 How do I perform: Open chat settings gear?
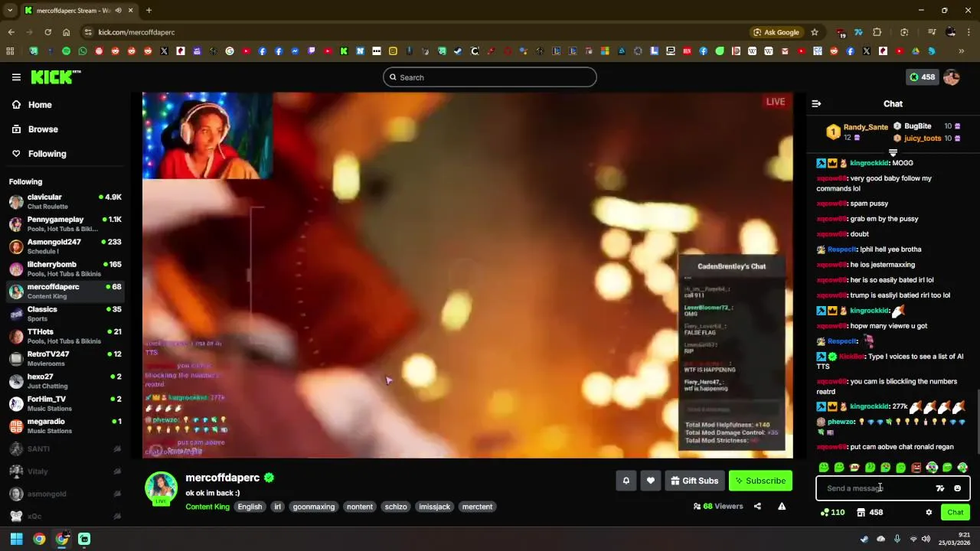(929, 513)
